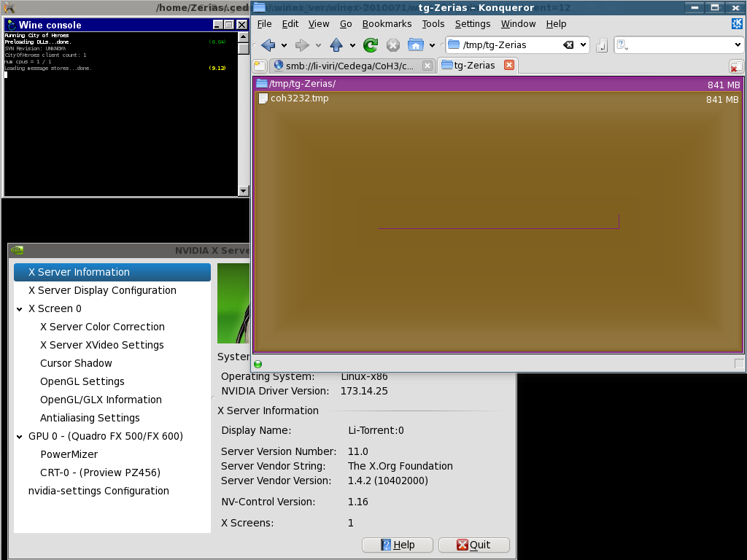Click the Home folder icon in the toolbar
This screenshot has height=560, width=747.
415,45
